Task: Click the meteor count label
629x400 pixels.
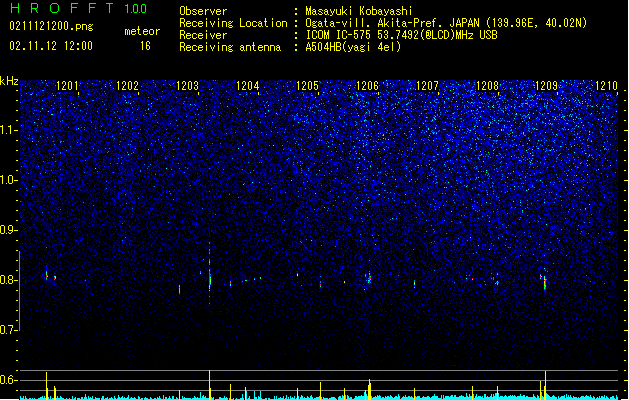Action: [x=142, y=31]
